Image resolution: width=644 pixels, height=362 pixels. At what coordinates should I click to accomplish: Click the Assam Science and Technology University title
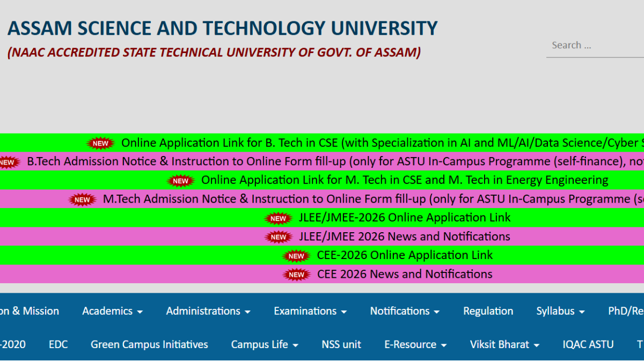[x=223, y=28]
